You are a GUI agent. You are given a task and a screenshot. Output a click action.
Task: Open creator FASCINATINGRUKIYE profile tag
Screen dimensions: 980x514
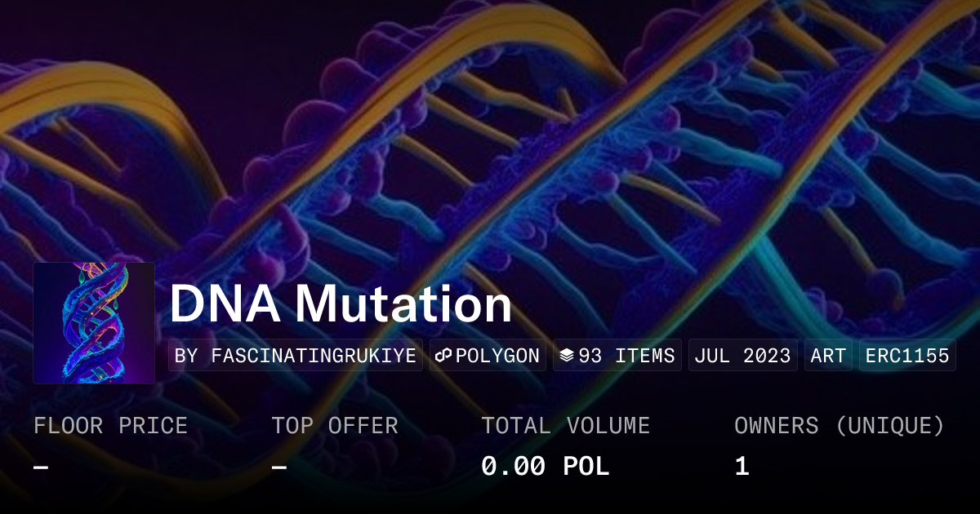coord(296,356)
